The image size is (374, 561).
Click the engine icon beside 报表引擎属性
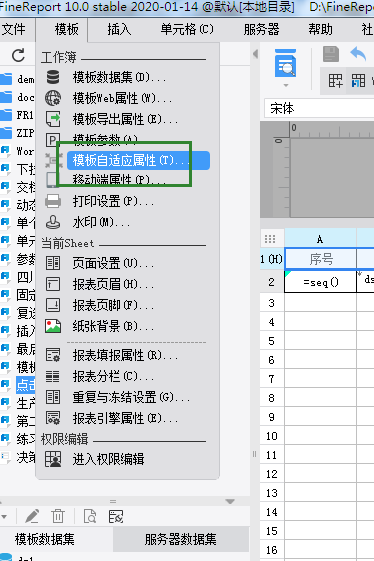click(53, 418)
